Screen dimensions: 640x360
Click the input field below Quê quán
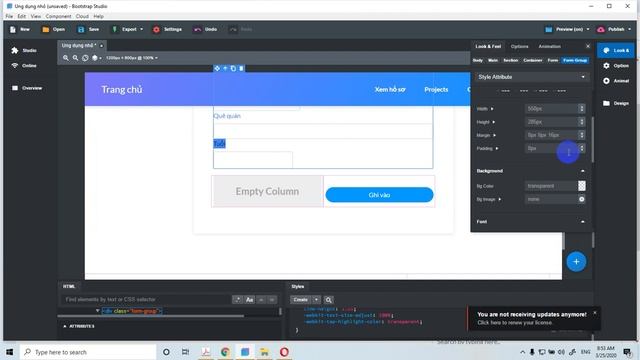(323, 131)
